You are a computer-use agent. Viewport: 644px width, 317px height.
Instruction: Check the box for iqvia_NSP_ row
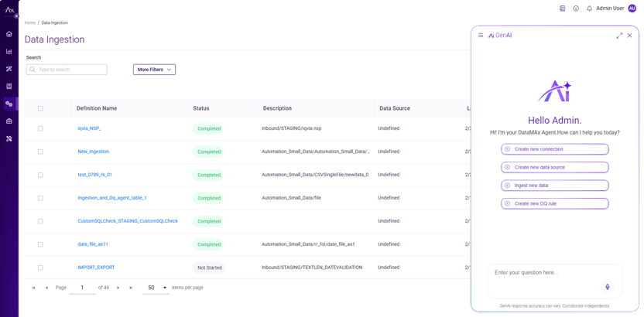(x=41, y=128)
